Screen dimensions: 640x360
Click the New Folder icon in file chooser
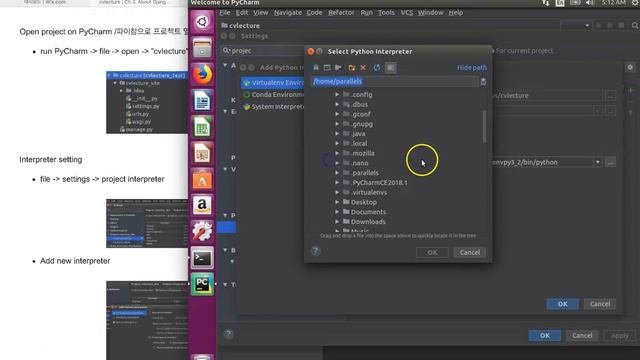(x=351, y=67)
